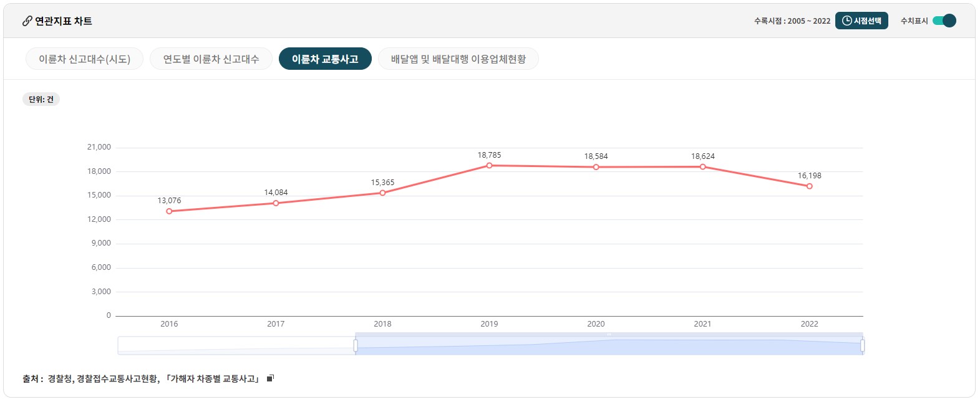Click the left handle of range slider

point(356,345)
